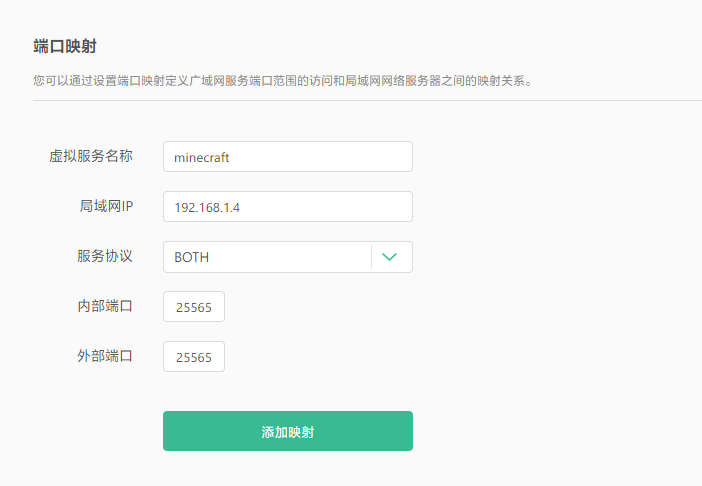The image size is (702, 486).
Task: Focus the 局域网IP field showing 192.168.1.4
Action: tap(288, 207)
